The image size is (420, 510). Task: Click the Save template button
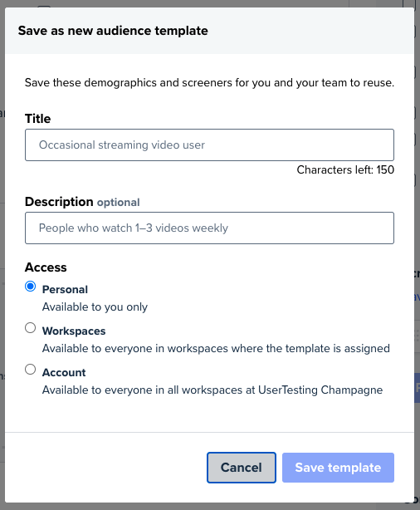click(338, 468)
